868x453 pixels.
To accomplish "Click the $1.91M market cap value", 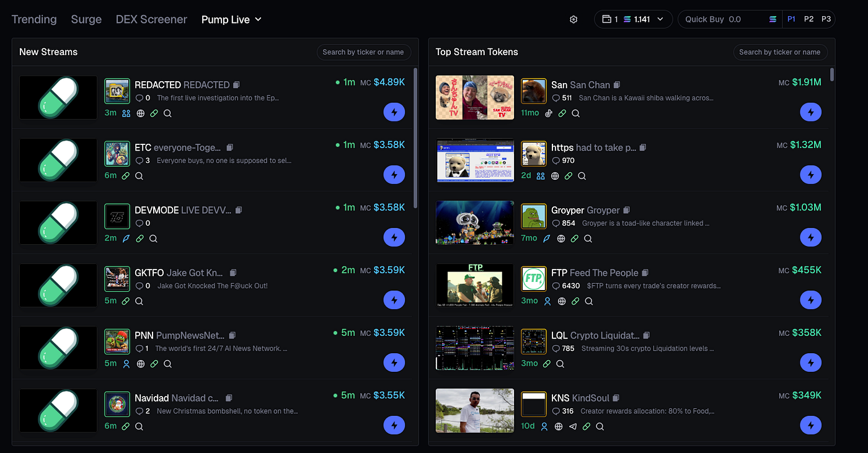I will (805, 82).
